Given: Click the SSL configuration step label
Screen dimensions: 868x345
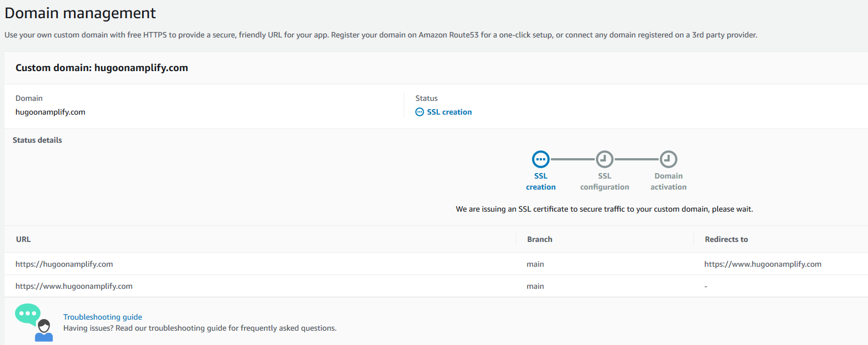Looking at the screenshot, I should pyautogui.click(x=605, y=181).
